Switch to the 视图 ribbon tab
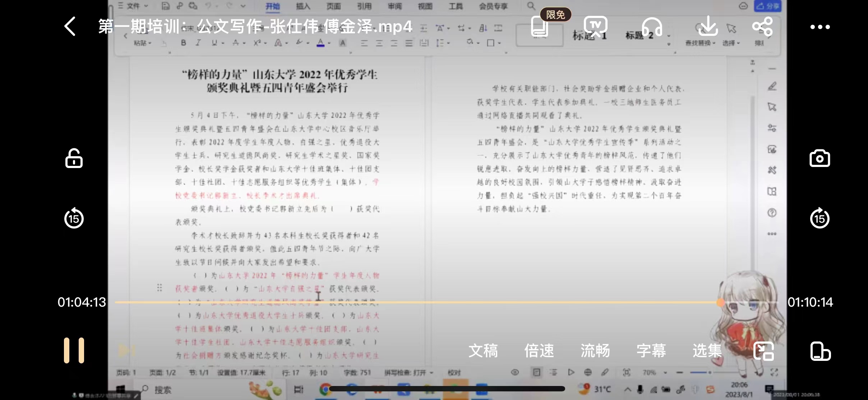868x400 pixels. click(425, 6)
